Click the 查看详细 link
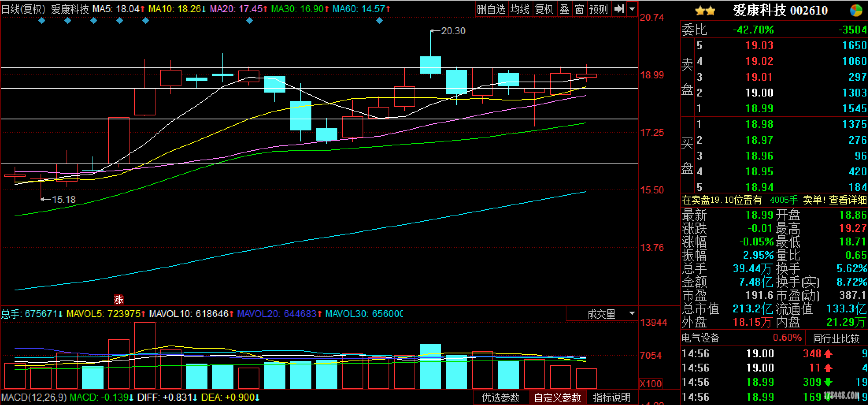This screenshot has height=405, width=868. [x=848, y=200]
